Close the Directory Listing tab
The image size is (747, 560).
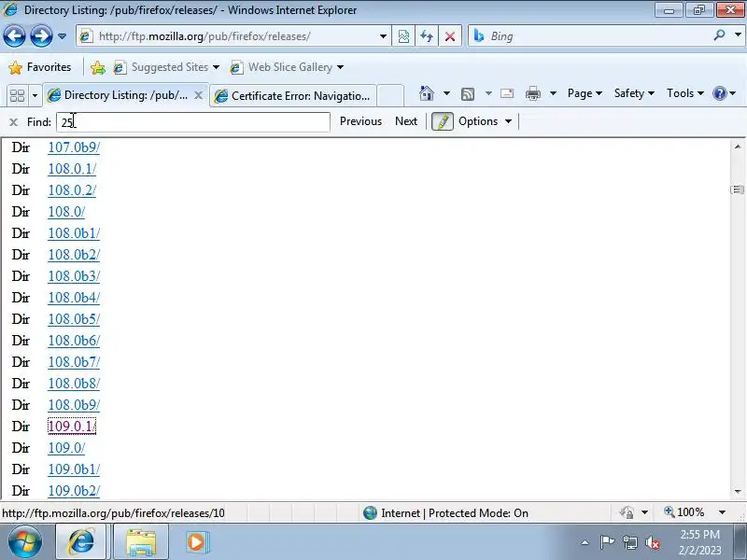[199, 95]
